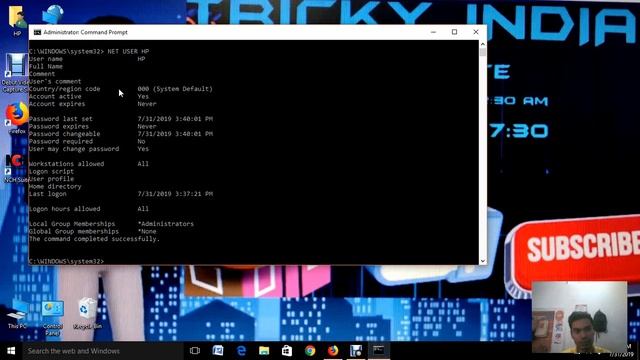Open Task View from the taskbar

pos(195,351)
